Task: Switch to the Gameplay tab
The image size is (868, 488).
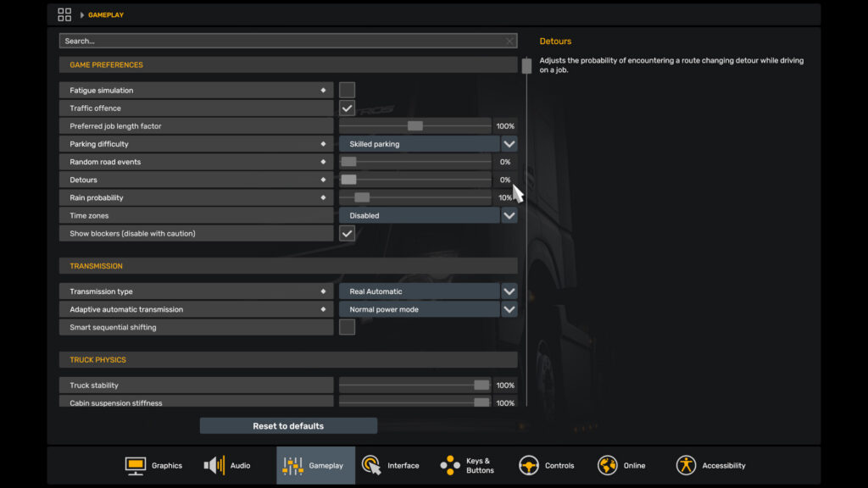Action: pos(315,465)
